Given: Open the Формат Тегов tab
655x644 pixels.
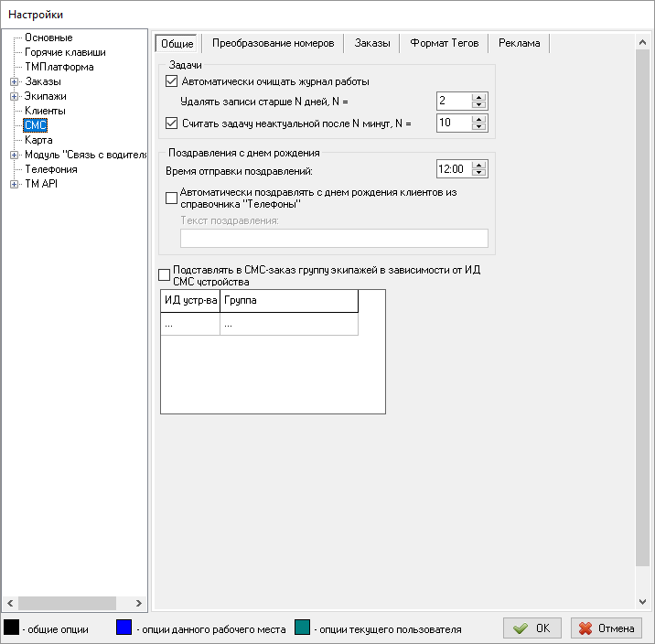Looking at the screenshot, I should point(444,43).
